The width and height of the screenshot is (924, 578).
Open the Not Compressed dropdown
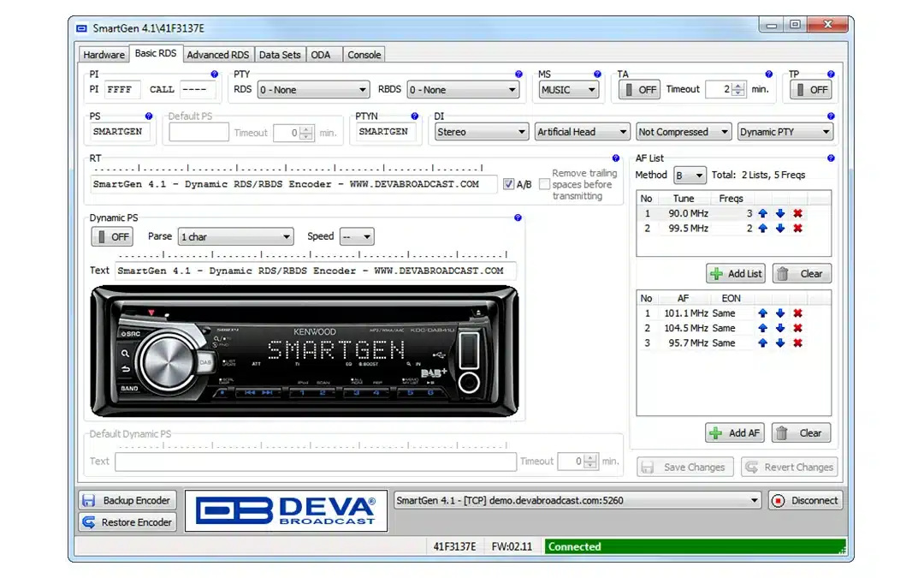684,132
